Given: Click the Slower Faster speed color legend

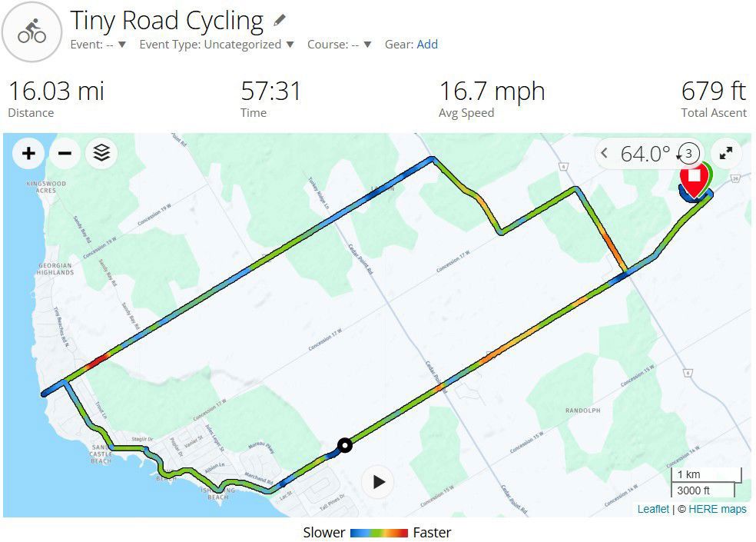Looking at the screenshot, I should click(377, 533).
